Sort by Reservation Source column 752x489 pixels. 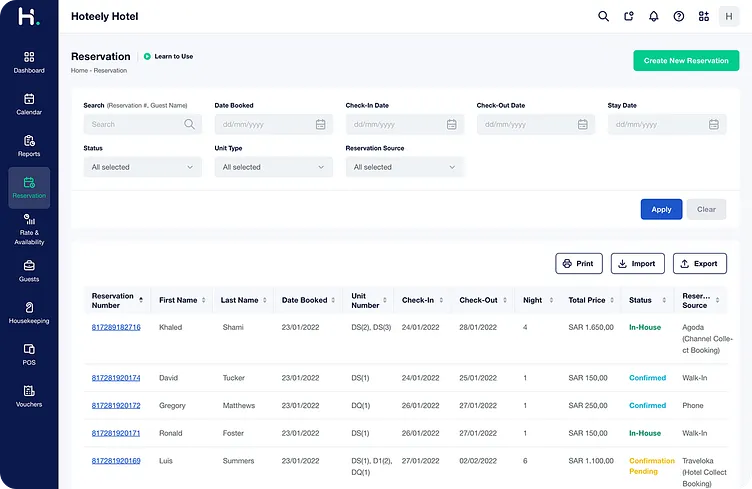pos(717,300)
